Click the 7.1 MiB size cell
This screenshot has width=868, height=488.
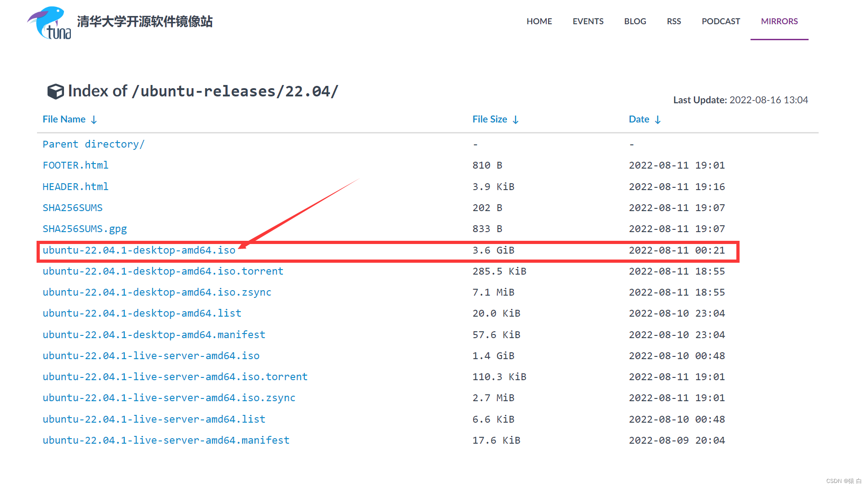(x=493, y=292)
